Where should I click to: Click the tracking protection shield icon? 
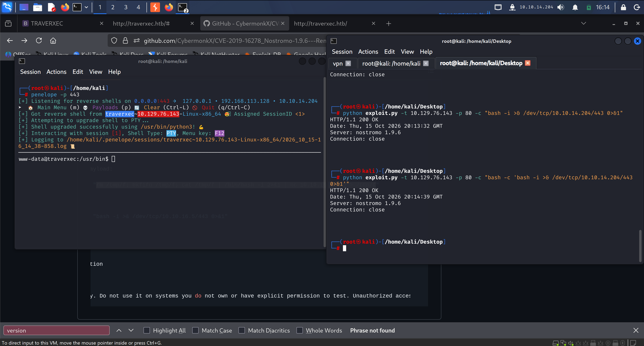coord(114,41)
